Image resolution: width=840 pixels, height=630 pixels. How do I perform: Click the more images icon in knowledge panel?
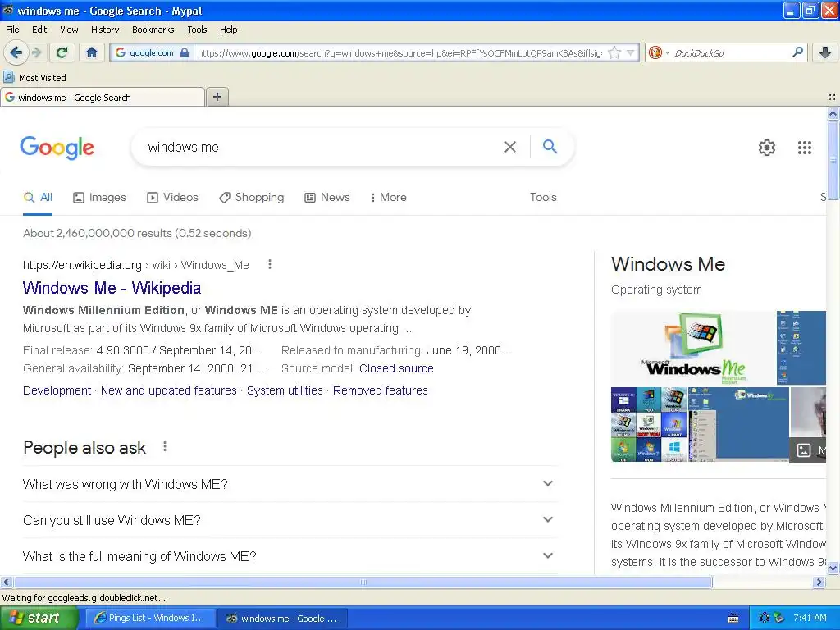[803, 450]
